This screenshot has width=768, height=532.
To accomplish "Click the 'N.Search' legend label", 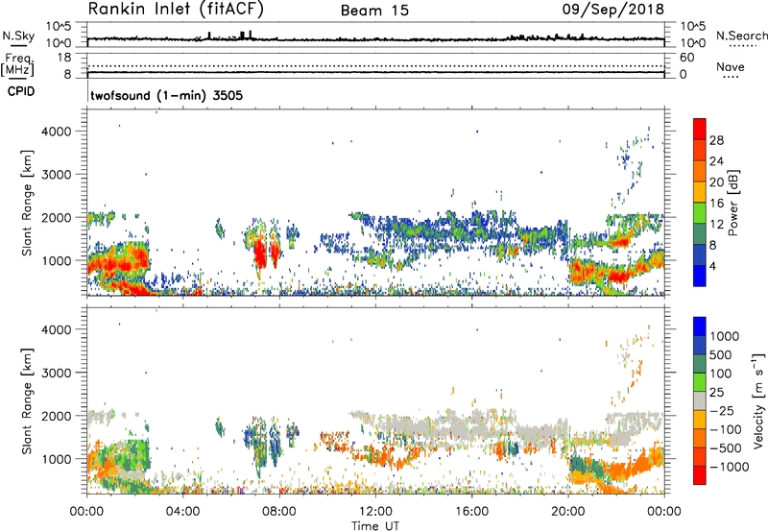I will [x=741, y=36].
